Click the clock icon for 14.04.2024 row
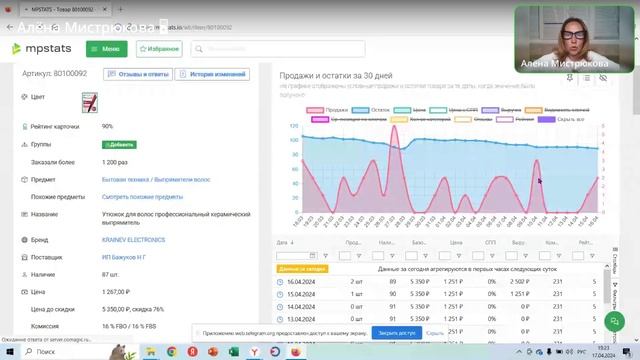This screenshot has width=640, height=360. [280, 307]
